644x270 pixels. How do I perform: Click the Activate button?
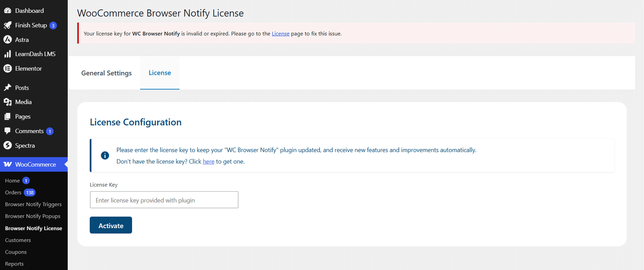click(111, 225)
